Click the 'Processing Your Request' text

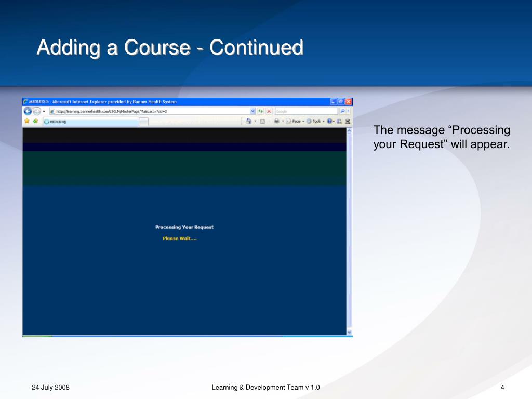pyautogui.click(x=184, y=227)
